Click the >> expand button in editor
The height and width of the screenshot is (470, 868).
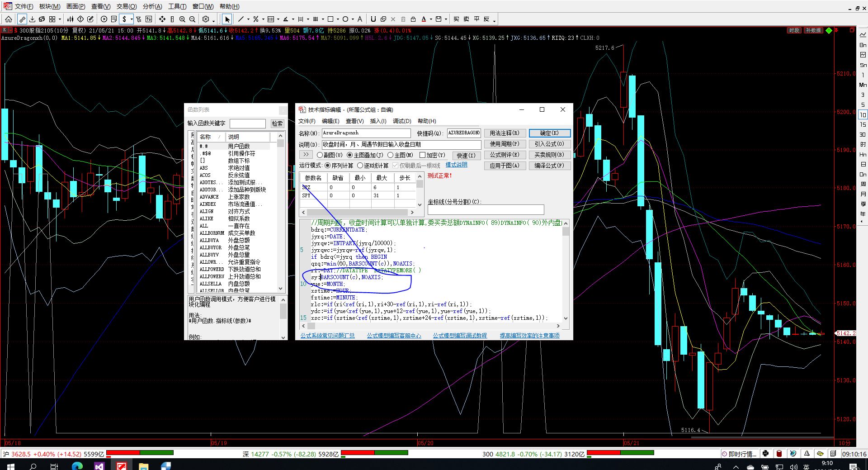(306, 155)
